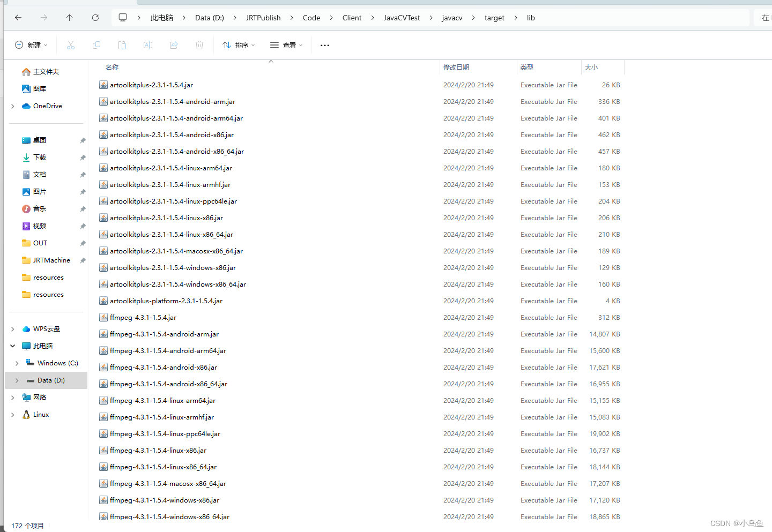Expand the Linux tree node
This screenshot has width=772, height=532.
(13, 415)
